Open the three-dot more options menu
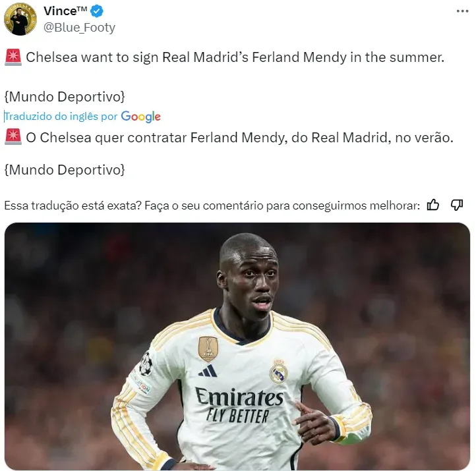Image resolution: width=476 pixels, height=471 pixels. click(x=462, y=11)
